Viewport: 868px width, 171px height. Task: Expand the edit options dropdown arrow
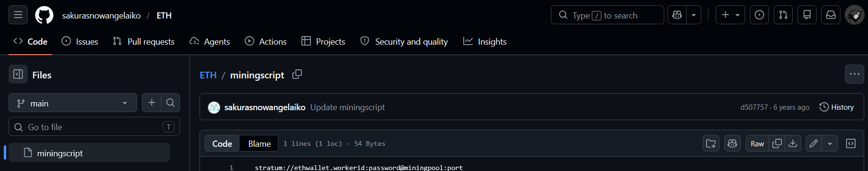coord(830,143)
